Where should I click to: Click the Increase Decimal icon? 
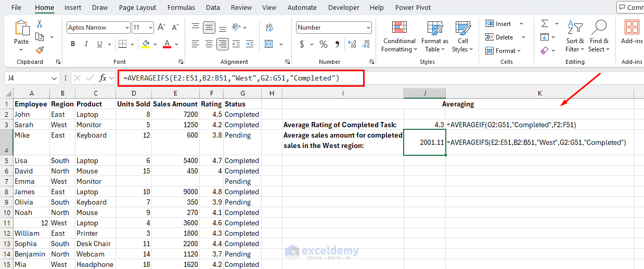point(353,44)
